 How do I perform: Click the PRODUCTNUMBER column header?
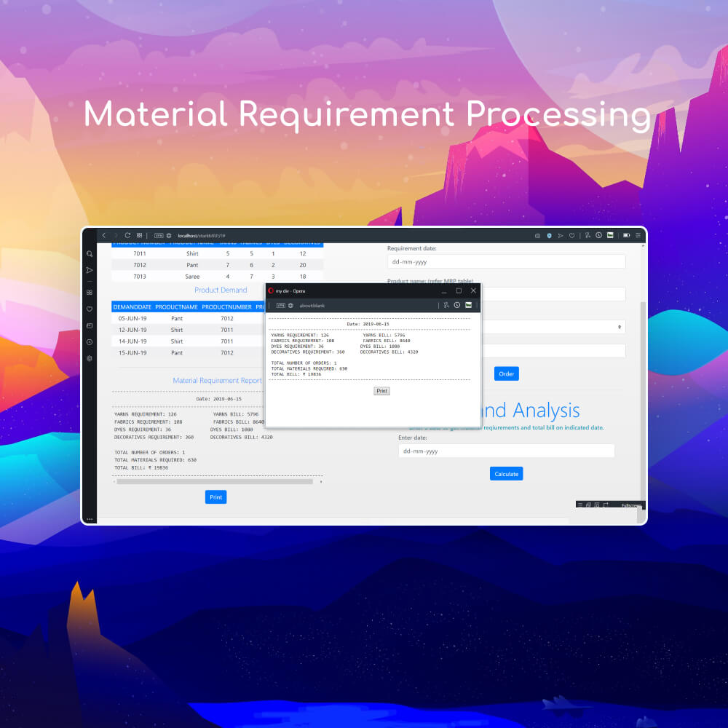226,307
